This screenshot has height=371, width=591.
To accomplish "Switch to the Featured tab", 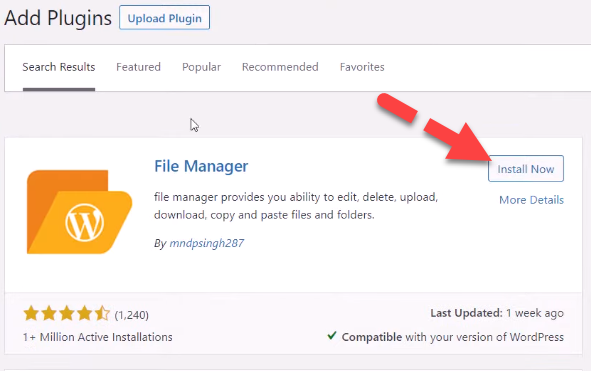I will point(138,67).
